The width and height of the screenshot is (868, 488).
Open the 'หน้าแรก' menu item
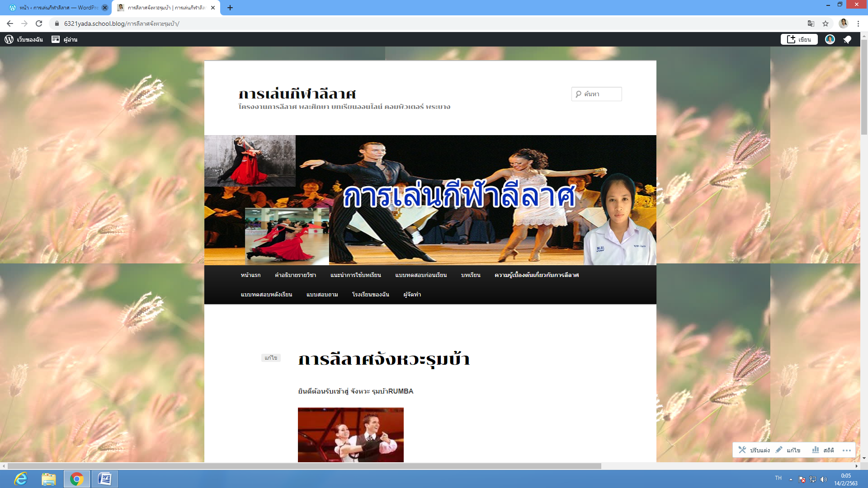pos(250,275)
